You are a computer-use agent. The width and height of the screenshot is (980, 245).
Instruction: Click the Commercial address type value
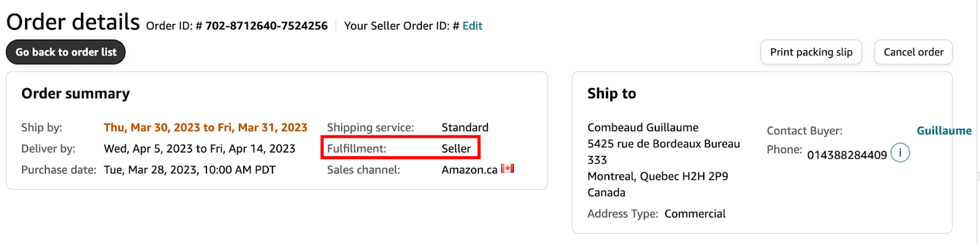pyautogui.click(x=695, y=214)
